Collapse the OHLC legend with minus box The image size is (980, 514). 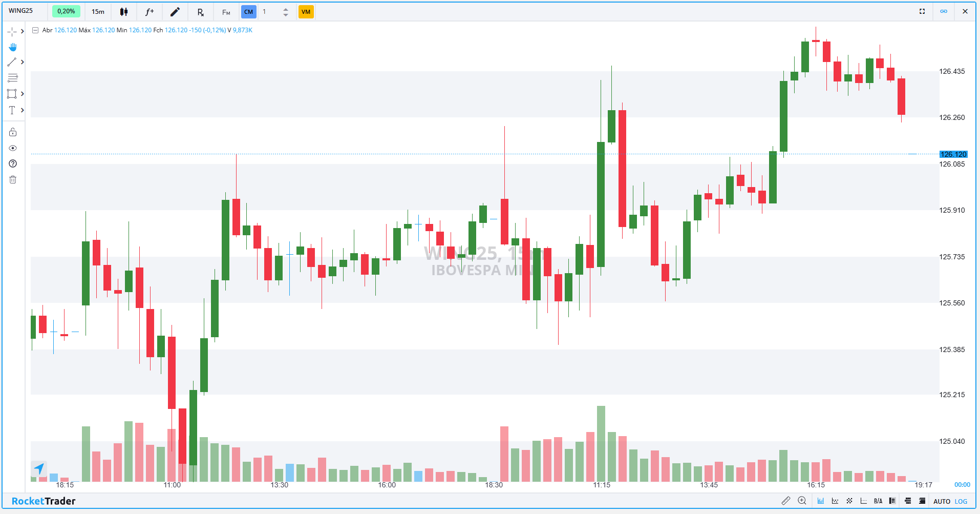pyautogui.click(x=35, y=30)
